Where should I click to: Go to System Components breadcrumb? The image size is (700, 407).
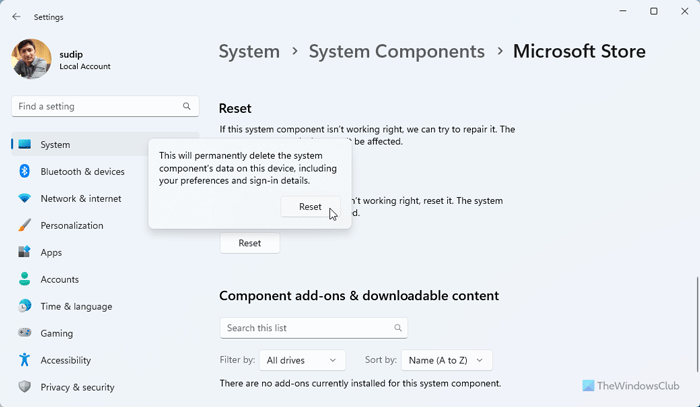click(397, 51)
